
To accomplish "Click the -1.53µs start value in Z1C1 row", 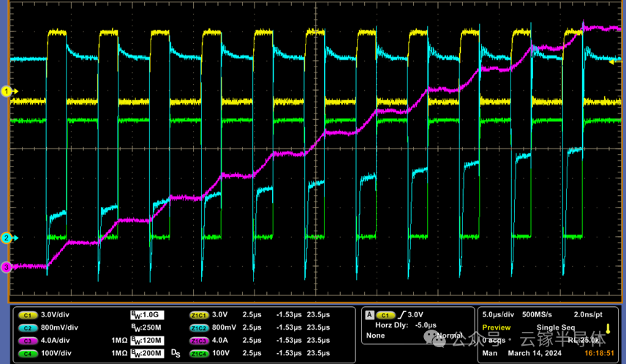I will click(x=289, y=314).
